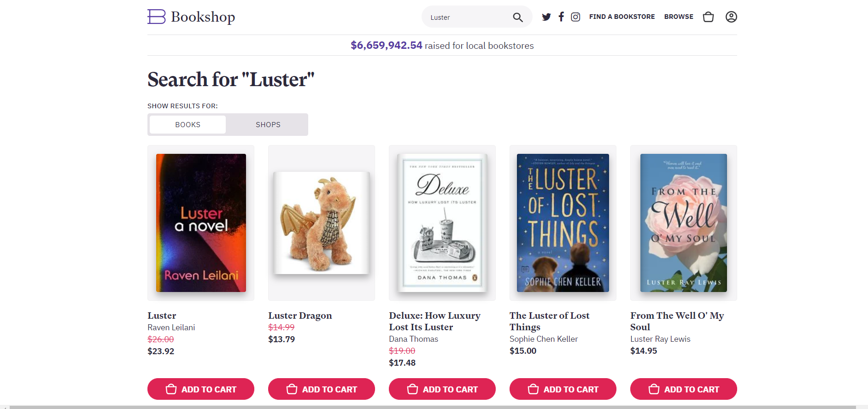Viewport: 868px width, 409px height.
Task: Open Bookshop's Facebook page
Action: (561, 17)
